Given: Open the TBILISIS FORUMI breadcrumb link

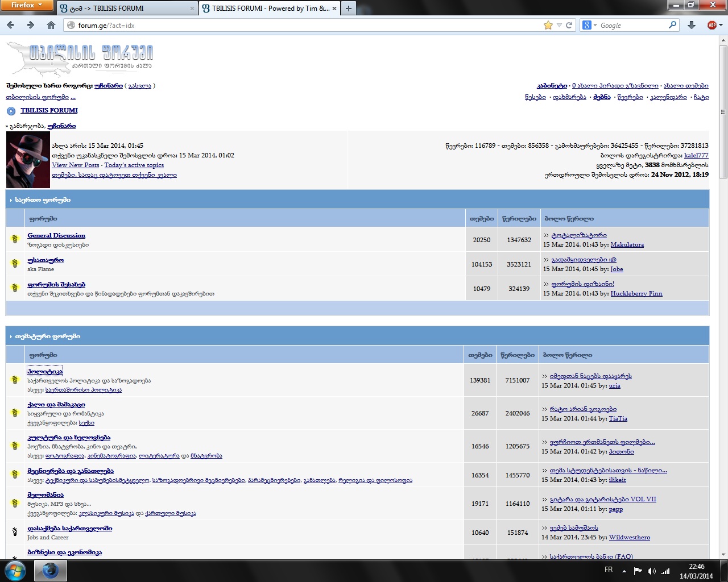Looking at the screenshot, I should coord(49,110).
